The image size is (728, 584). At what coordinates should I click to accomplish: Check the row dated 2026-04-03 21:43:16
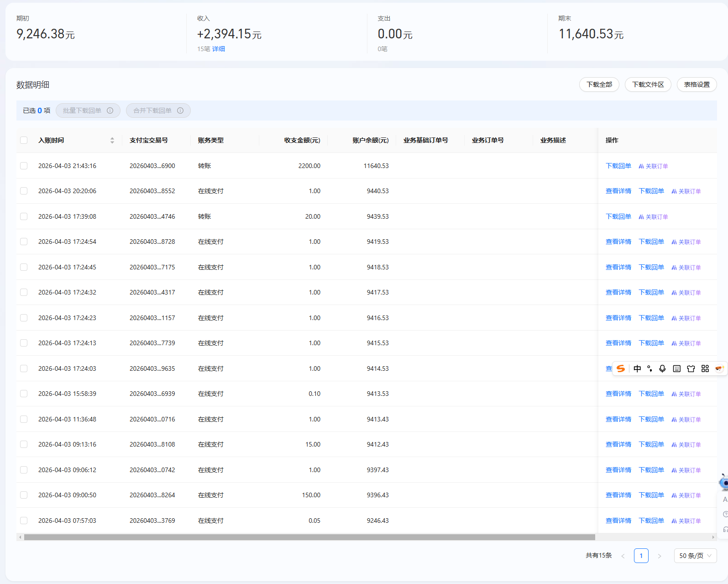24,166
